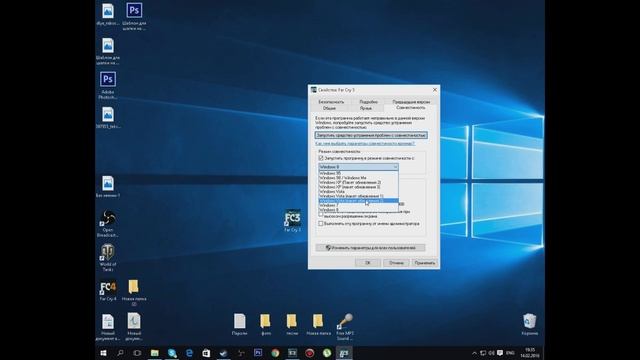Click the red record app taskbar icon
Screen dimensions: 640x360
[309, 353]
